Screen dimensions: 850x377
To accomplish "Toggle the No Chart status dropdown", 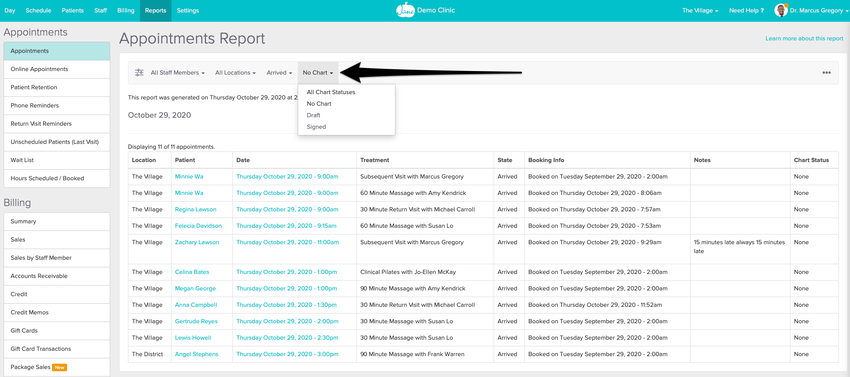I will [318, 73].
